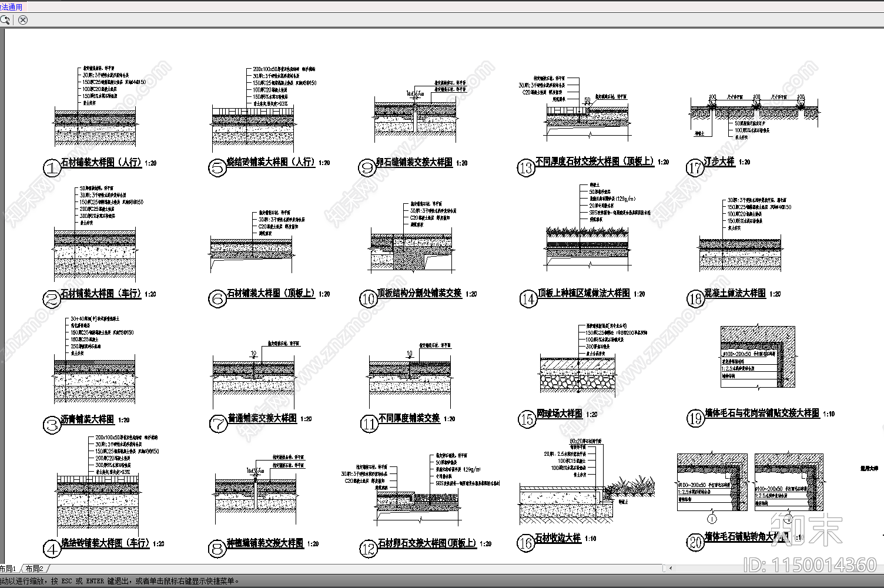Viewport: 884px width, 588px height.
Task: Click the title 烧结砖铺装大样图(人行)
Action: [272, 162]
